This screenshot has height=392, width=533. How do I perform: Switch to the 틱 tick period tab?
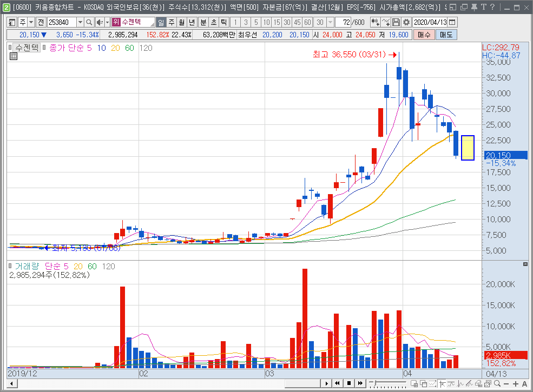223,22
